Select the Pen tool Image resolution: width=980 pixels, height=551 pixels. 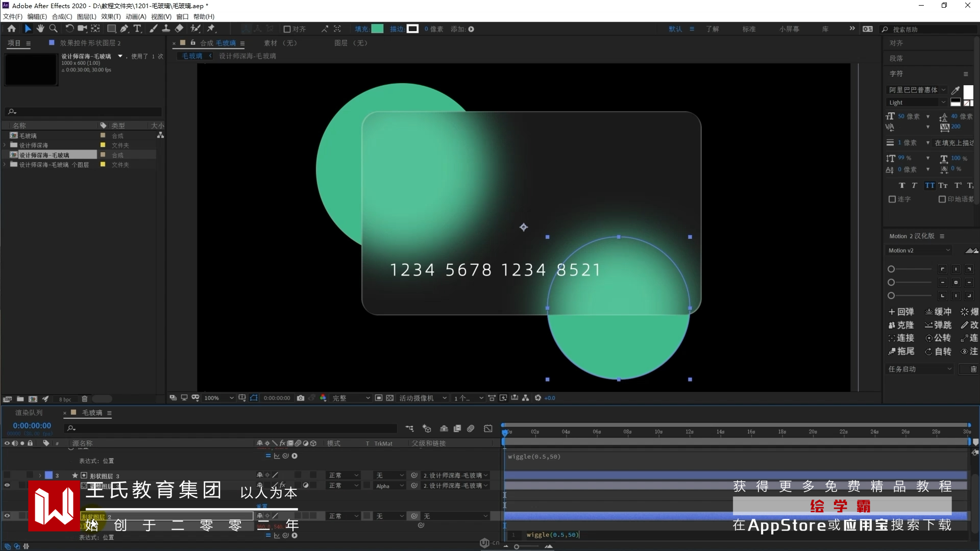click(x=124, y=29)
